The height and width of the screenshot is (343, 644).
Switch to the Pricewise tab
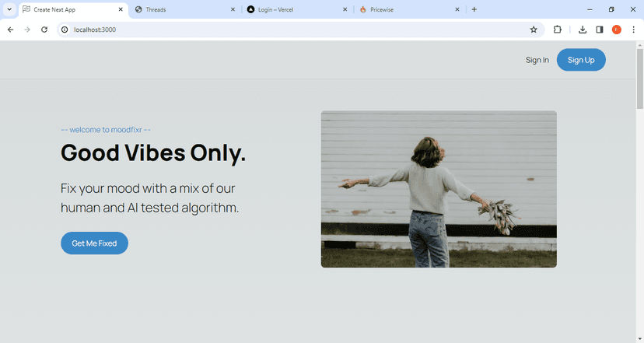coord(409,9)
